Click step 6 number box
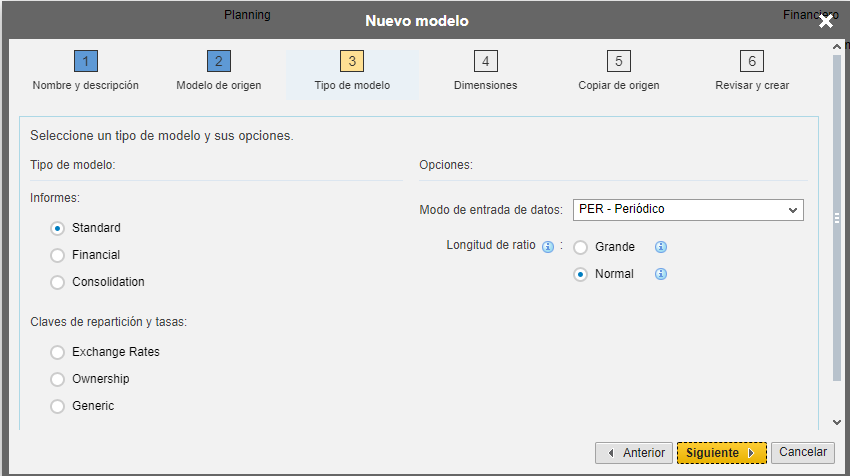Viewport: 850px width, 476px height. tap(752, 61)
